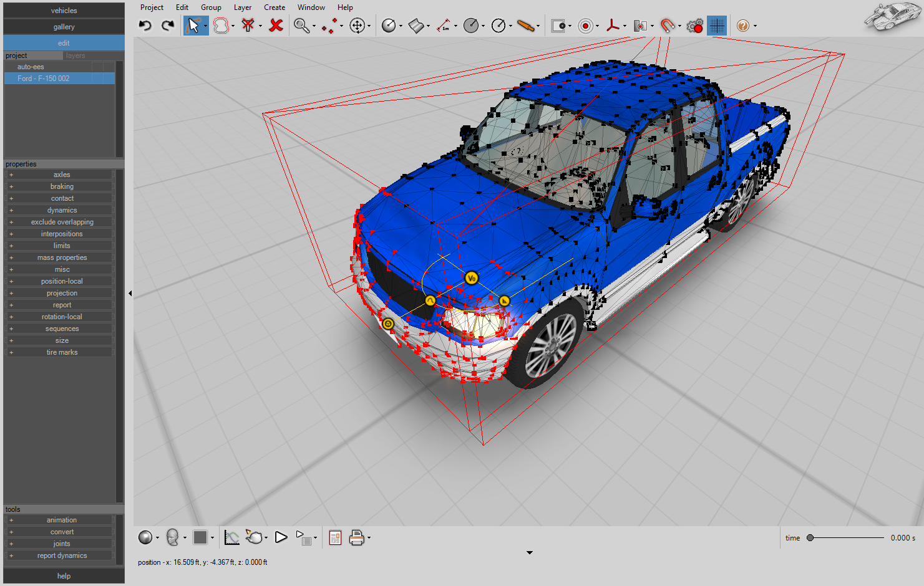Switch to the layers tab
Screen dimensions: 924x586
(75, 55)
